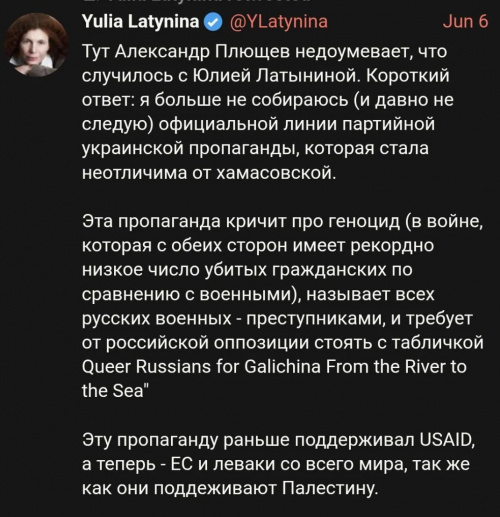The image size is (500, 517).
Task: Click the word Палестину at the end
Action: (330, 489)
